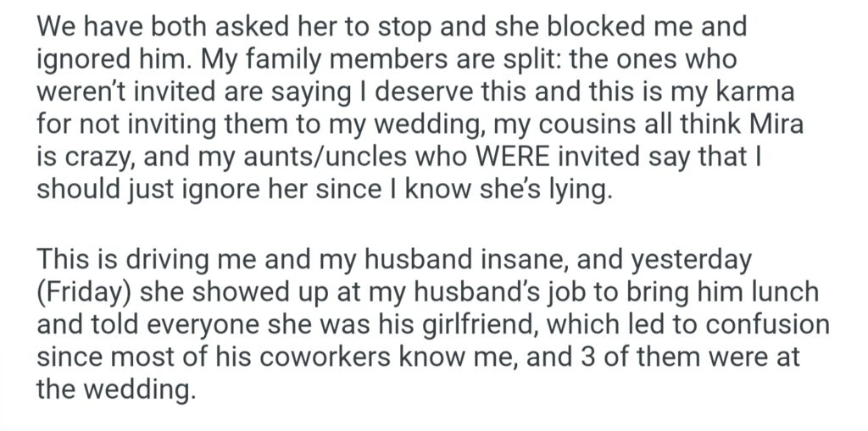Click the word "deserve"
This screenshot has height=431, width=868.
click(498, 97)
